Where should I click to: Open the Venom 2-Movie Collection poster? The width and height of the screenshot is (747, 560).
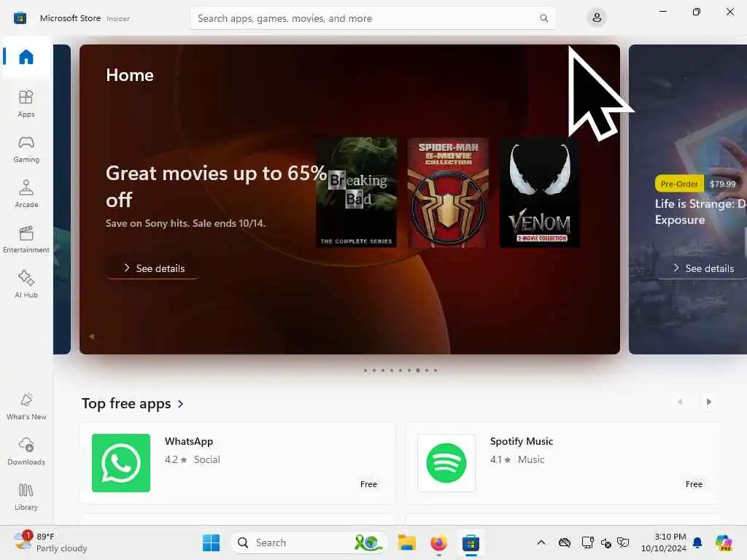[540, 192]
